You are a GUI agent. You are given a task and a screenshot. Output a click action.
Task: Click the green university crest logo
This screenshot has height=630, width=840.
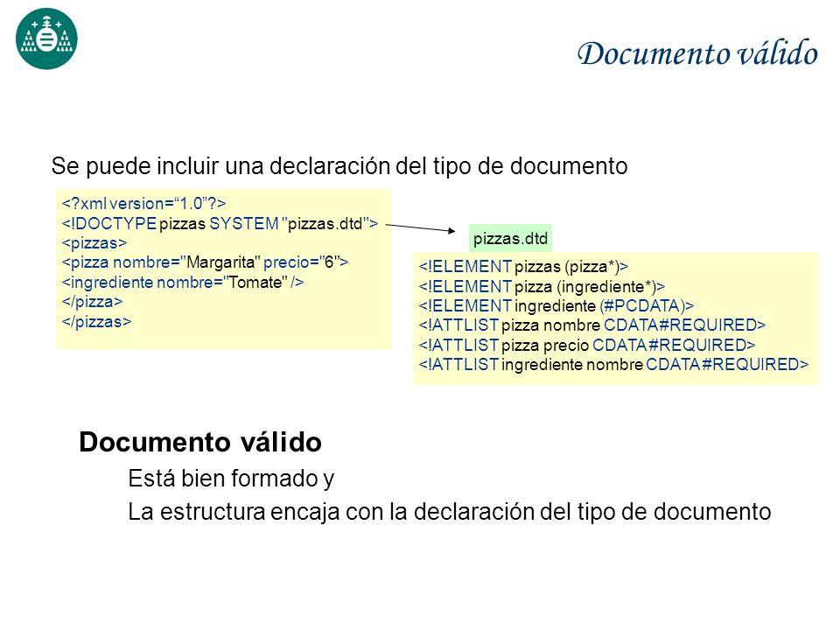(x=46, y=38)
